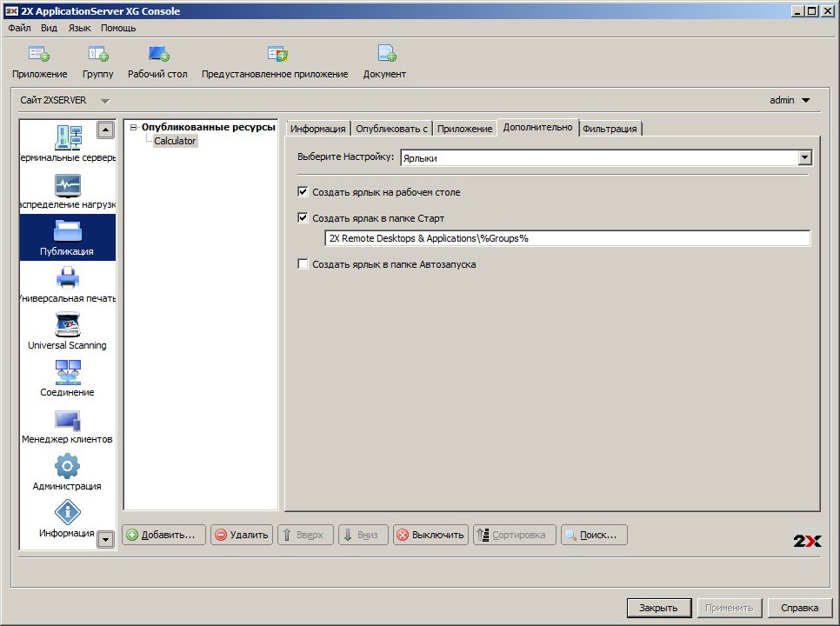This screenshot has width=840, height=626.
Task: Click the Добавить... button
Action: [164, 535]
